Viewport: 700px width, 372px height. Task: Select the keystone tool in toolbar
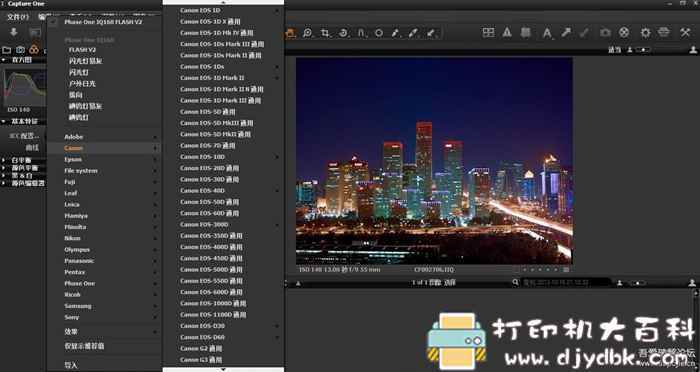pos(361,33)
